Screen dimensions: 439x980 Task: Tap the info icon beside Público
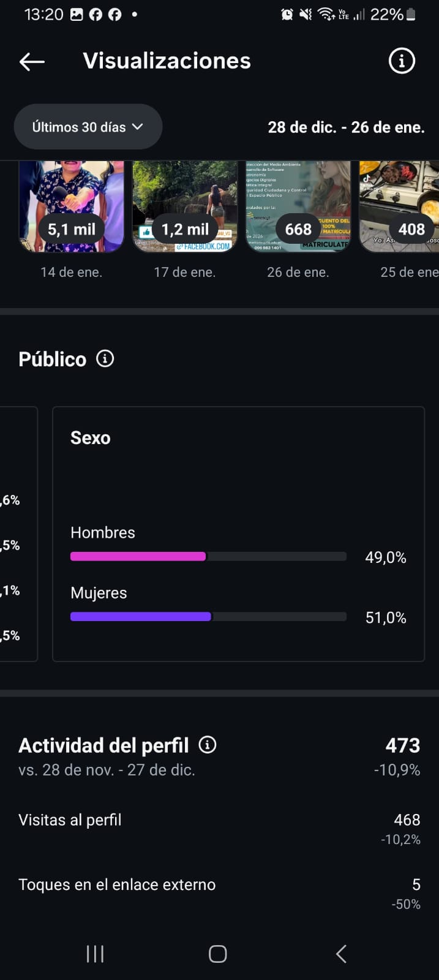coord(105,359)
